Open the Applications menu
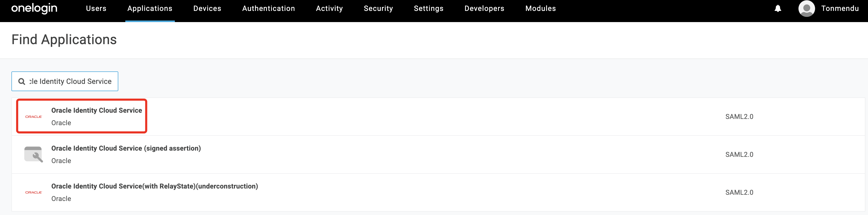This screenshot has width=868, height=215. [x=150, y=8]
